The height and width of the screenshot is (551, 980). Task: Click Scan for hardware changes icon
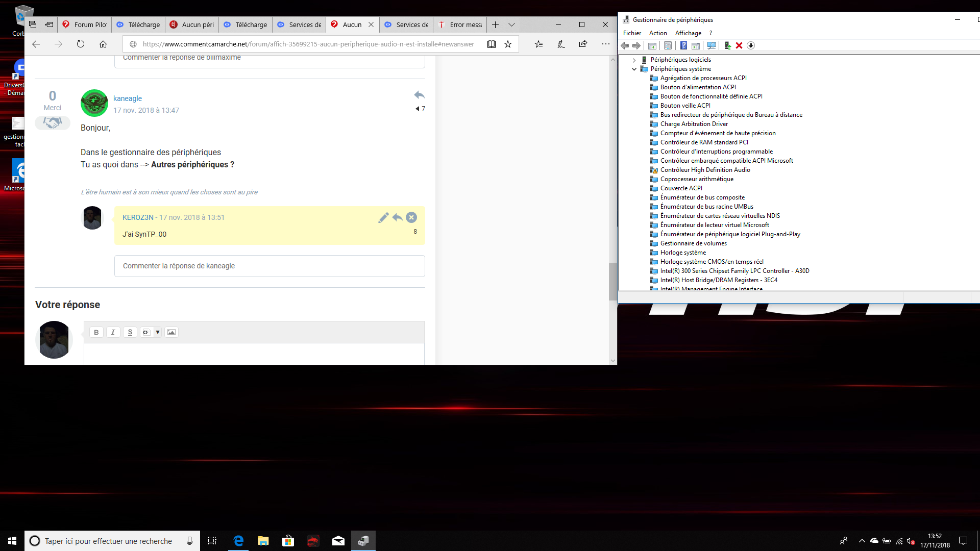[712, 45]
